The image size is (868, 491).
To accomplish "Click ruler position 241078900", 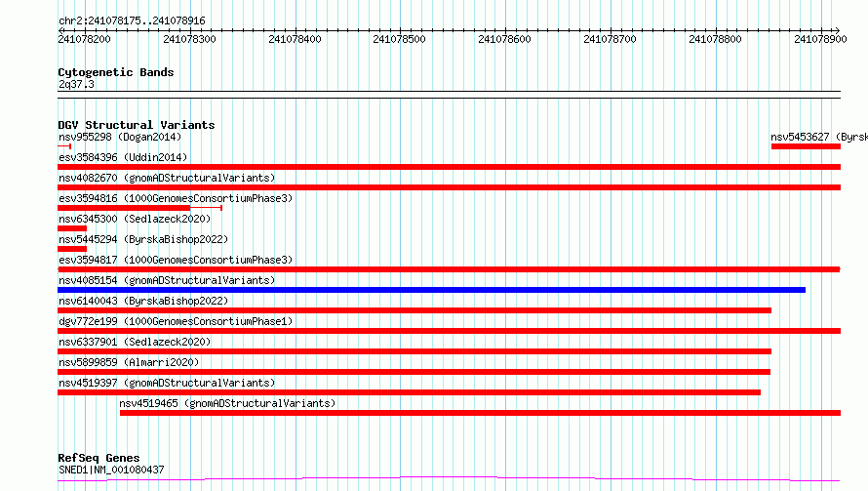I will [820, 39].
